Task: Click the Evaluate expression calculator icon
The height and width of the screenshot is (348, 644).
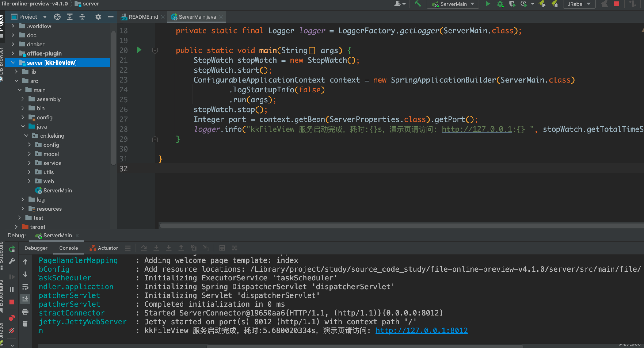Action: pyautogui.click(x=222, y=248)
